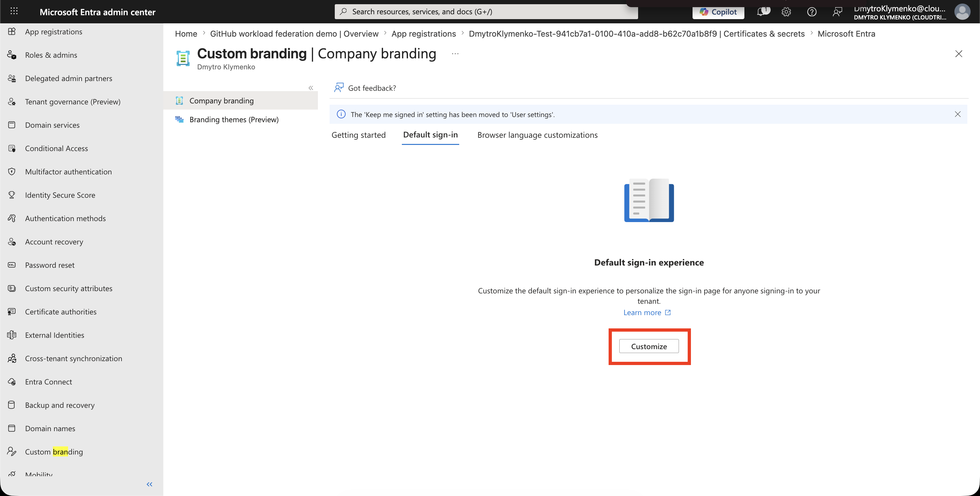Click the info icon in the banner

tap(341, 114)
